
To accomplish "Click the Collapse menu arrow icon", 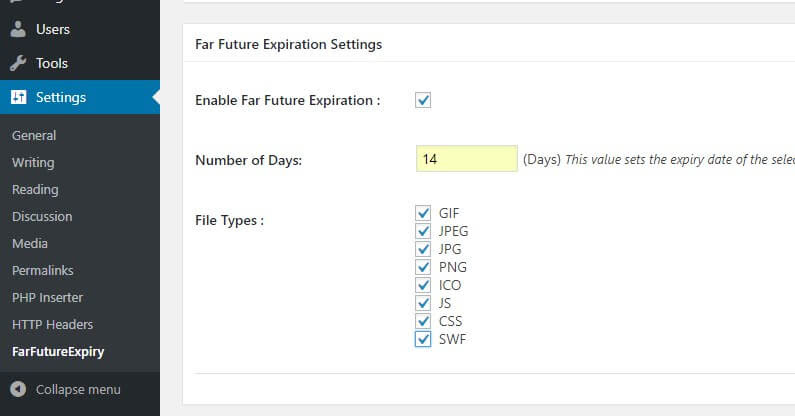I will tap(18, 389).
